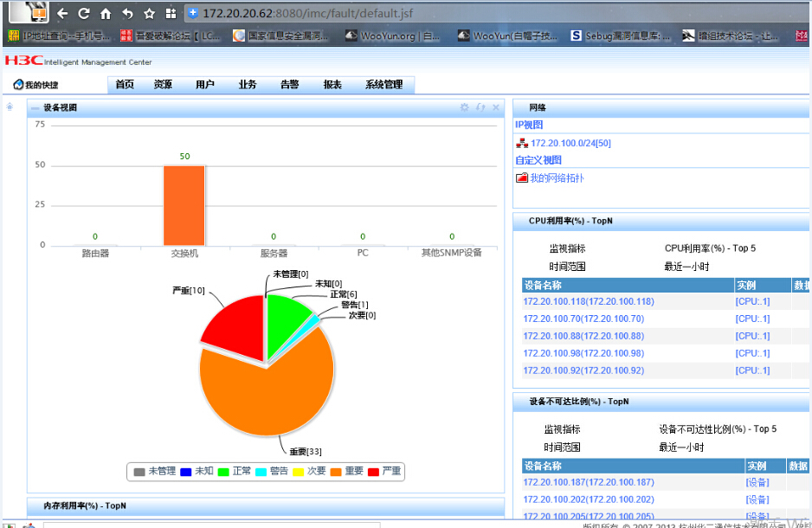This screenshot has height=528, width=812.
Task: Open the 自定义视图 link
Action: point(538,160)
